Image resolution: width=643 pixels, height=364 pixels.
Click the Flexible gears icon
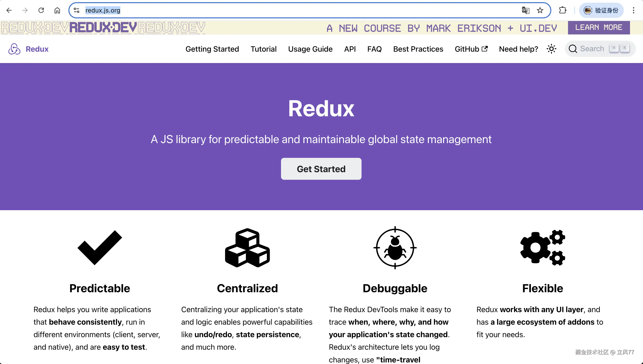click(543, 248)
